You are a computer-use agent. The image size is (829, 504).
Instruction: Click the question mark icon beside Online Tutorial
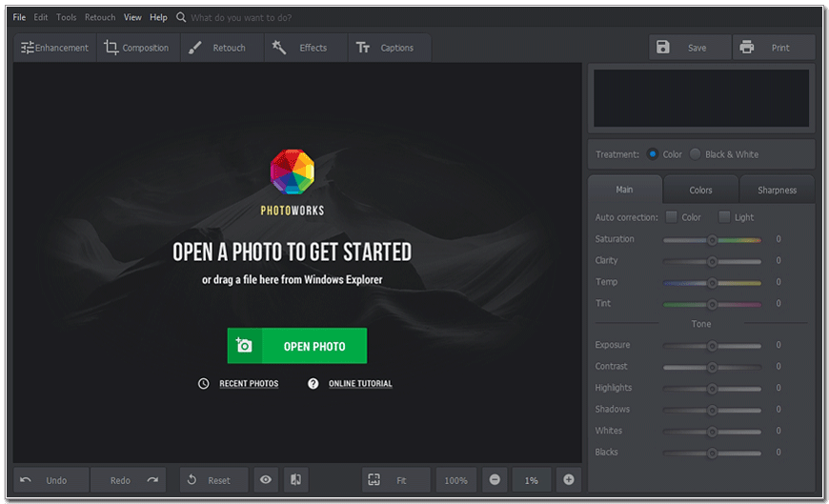click(313, 383)
